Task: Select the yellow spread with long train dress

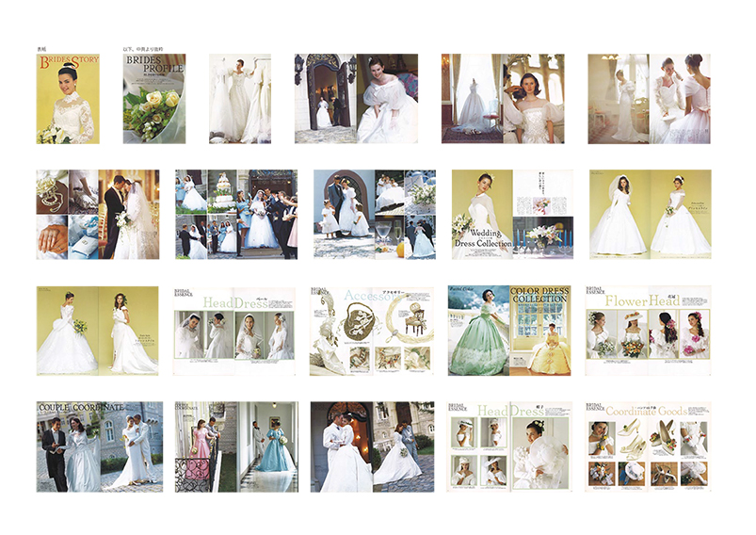Action: pos(97,331)
